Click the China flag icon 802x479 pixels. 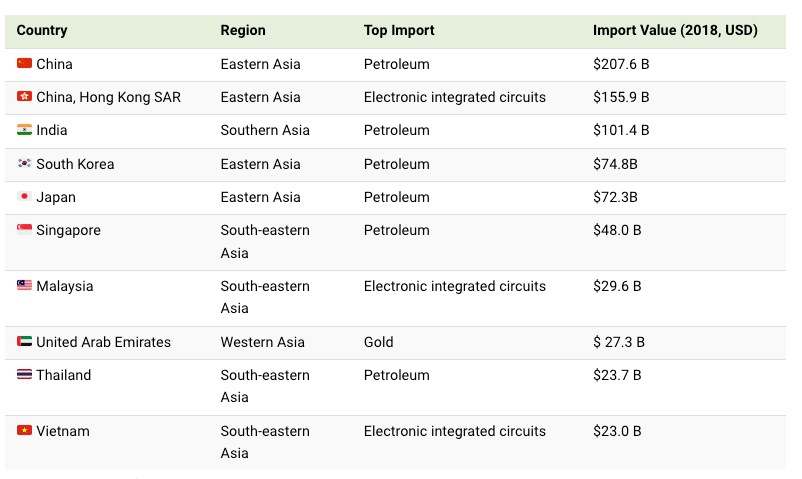point(24,63)
